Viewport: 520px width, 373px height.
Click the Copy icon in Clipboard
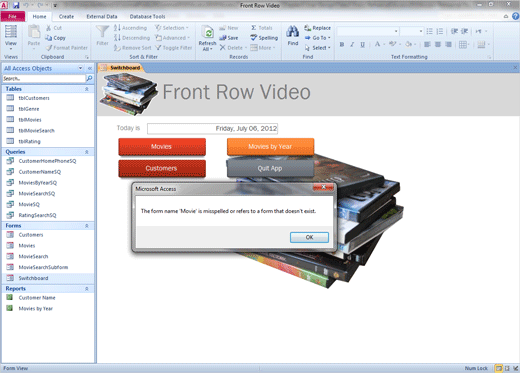49,38
